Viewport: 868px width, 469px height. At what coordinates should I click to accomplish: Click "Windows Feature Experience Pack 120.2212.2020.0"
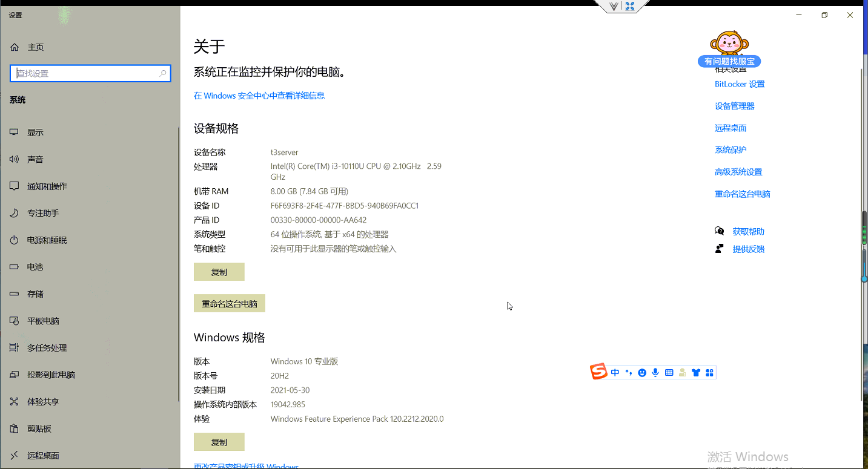(357, 419)
